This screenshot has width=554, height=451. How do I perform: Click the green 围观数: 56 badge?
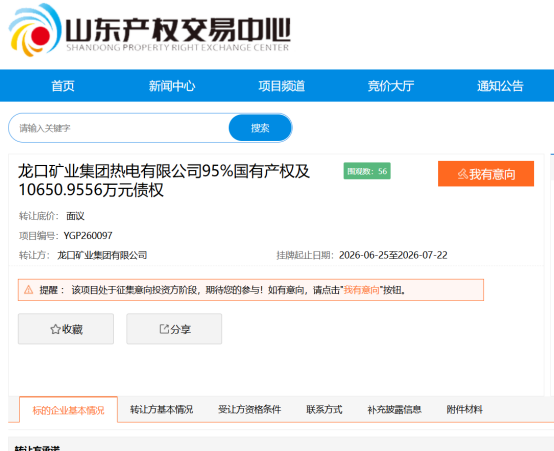click(367, 171)
